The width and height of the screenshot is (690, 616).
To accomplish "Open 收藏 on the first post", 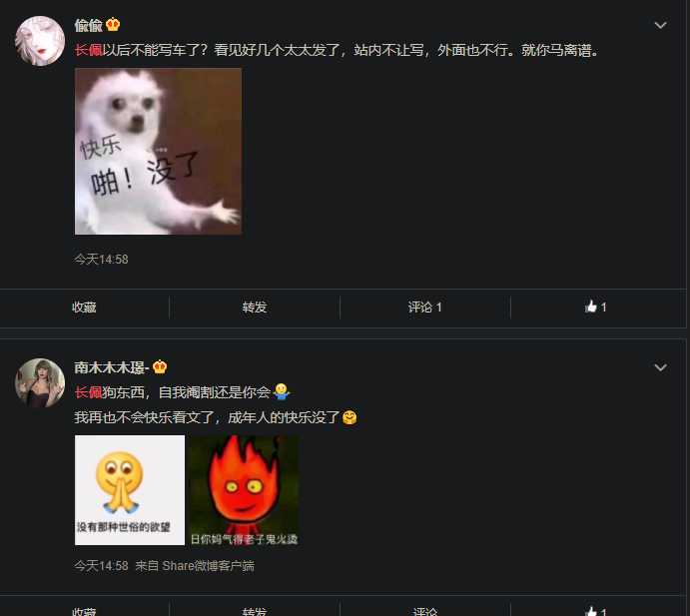I will [x=84, y=308].
